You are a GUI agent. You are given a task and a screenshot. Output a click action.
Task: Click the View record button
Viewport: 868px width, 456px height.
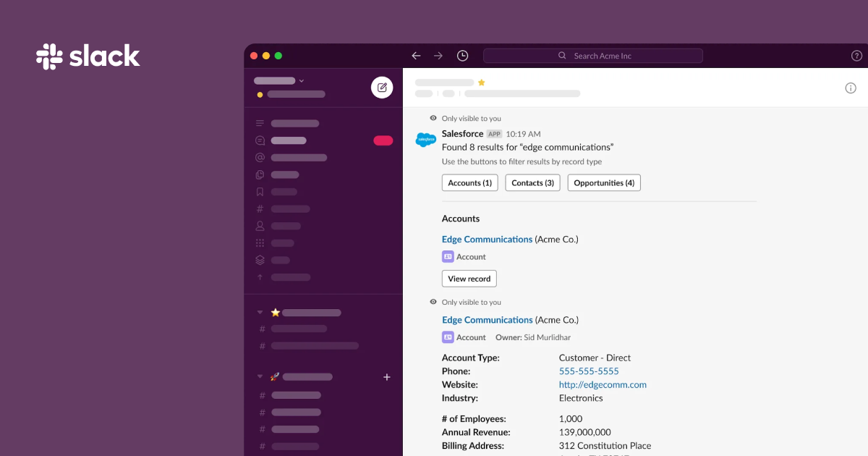click(469, 279)
